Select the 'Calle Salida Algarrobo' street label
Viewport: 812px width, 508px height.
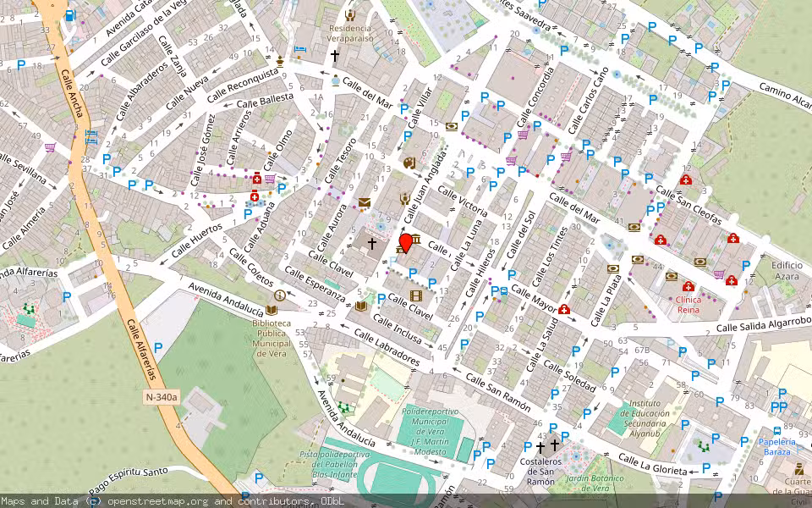tap(763, 324)
